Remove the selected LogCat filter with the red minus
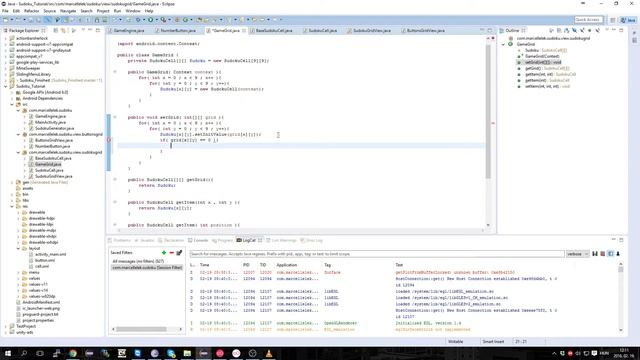 click(171, 253)
